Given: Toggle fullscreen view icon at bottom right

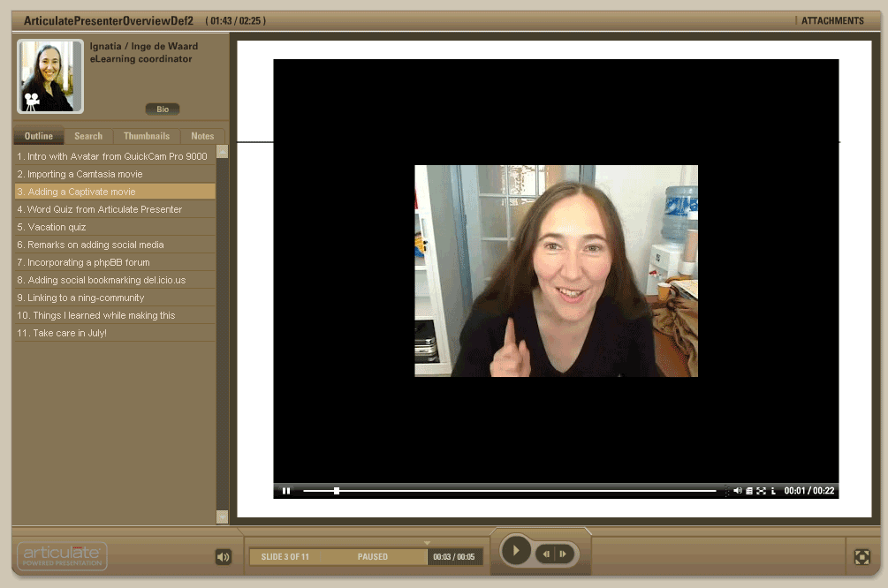Looking at the screenshot, I should (x=862, y=557).
